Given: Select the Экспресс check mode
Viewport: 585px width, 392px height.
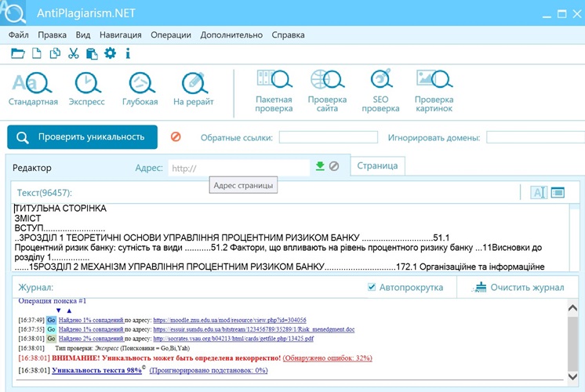Looking at the screenshot, I should [86, 89].
